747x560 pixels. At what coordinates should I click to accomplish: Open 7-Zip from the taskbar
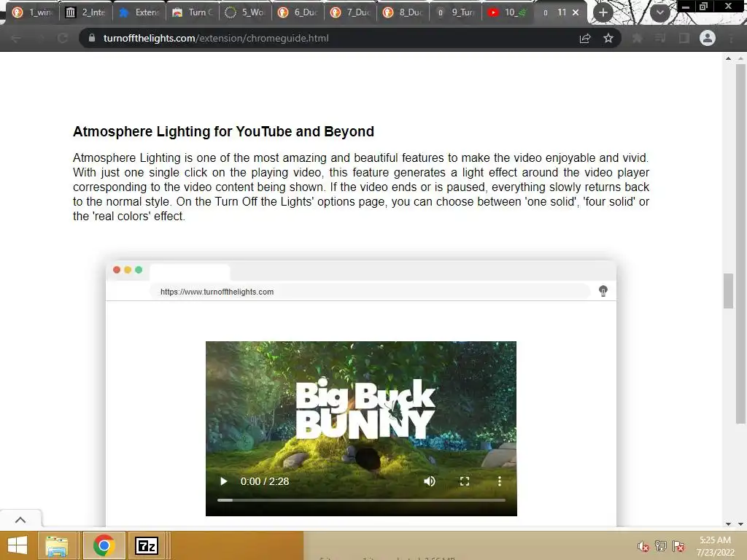pos(146,545)
